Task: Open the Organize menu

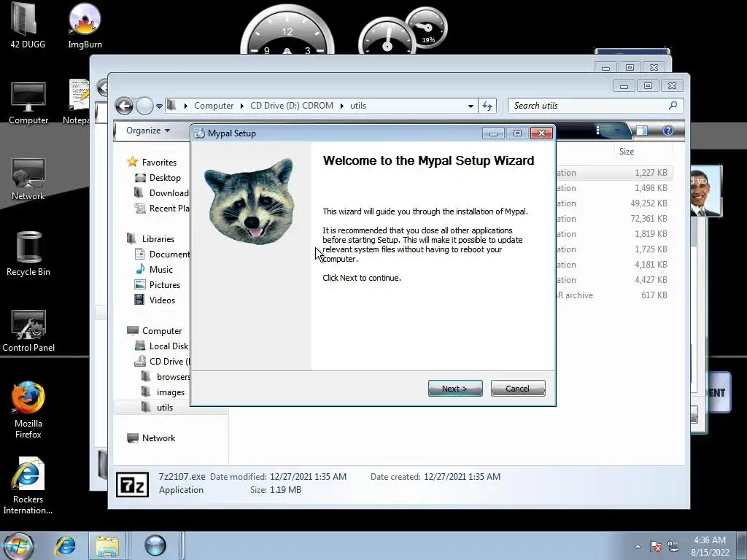Action: [x=148, y=131]
